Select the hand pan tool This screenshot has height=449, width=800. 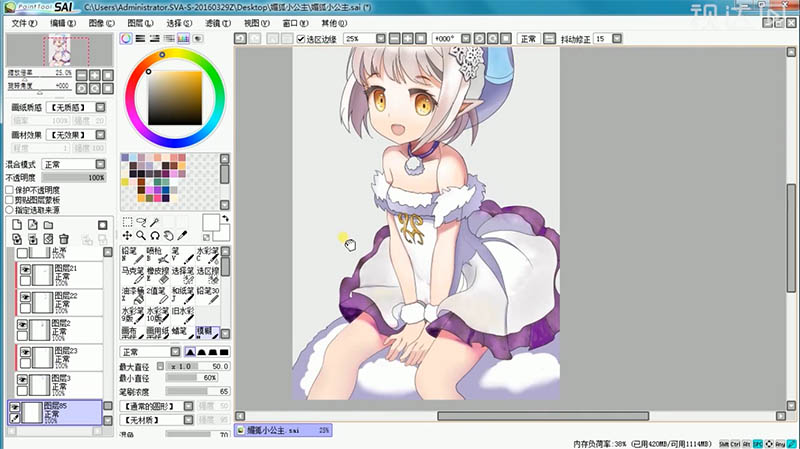(168, 235)
